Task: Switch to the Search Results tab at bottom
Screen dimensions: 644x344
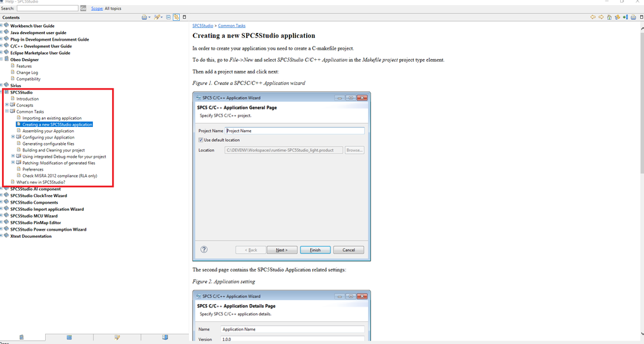Action: tap(117, 338)
